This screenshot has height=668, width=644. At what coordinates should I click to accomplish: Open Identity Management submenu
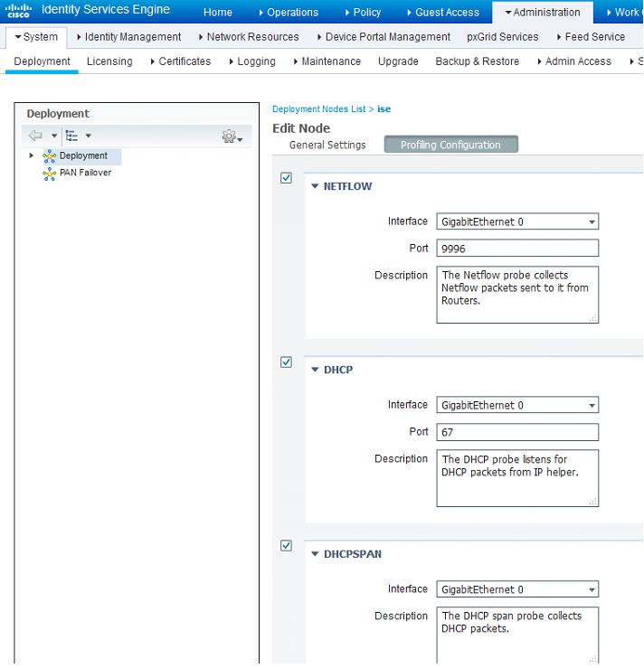coord(128,37)
